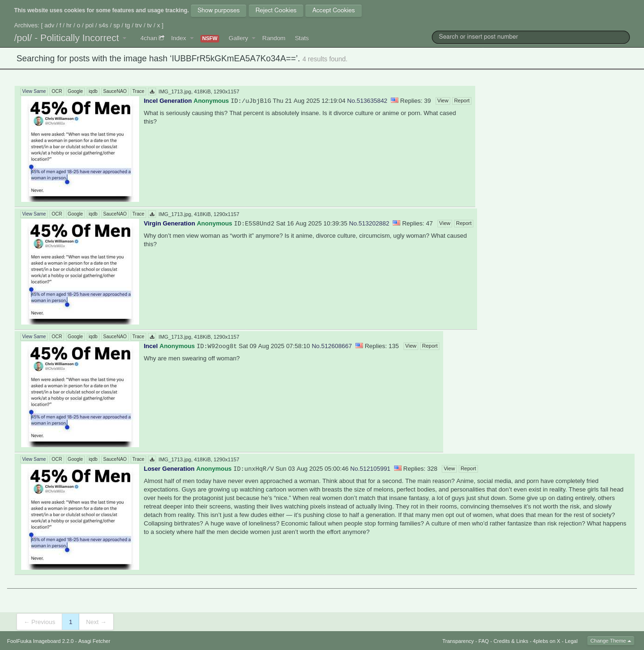Report the post with 328 replies
The width and height of the screenshot is (644, 650).
(x=468, y=469)
